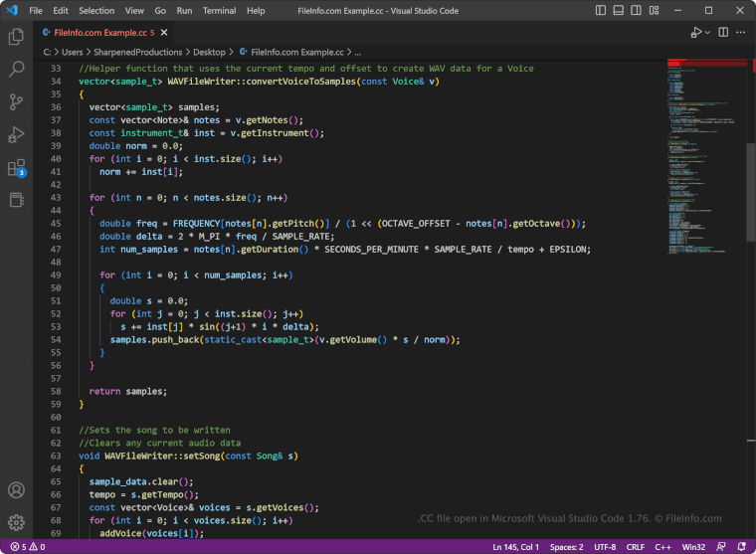Open the View menu

click(134, 11)
